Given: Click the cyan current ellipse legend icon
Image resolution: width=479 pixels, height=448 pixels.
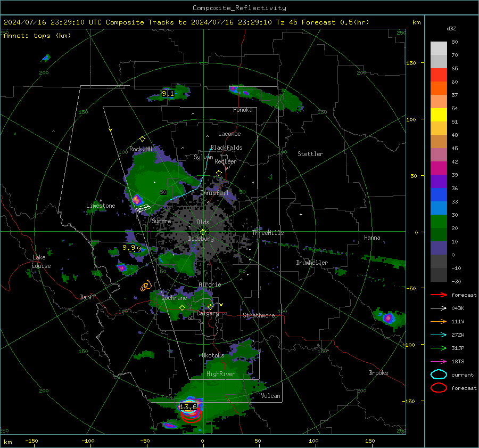Looking at the screenshot, I should (x=439, y=374).
